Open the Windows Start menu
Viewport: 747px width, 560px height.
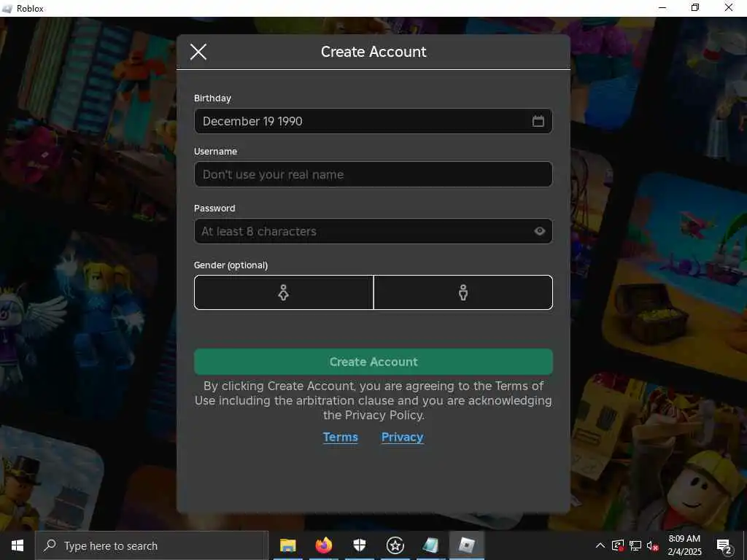point(18,545)
